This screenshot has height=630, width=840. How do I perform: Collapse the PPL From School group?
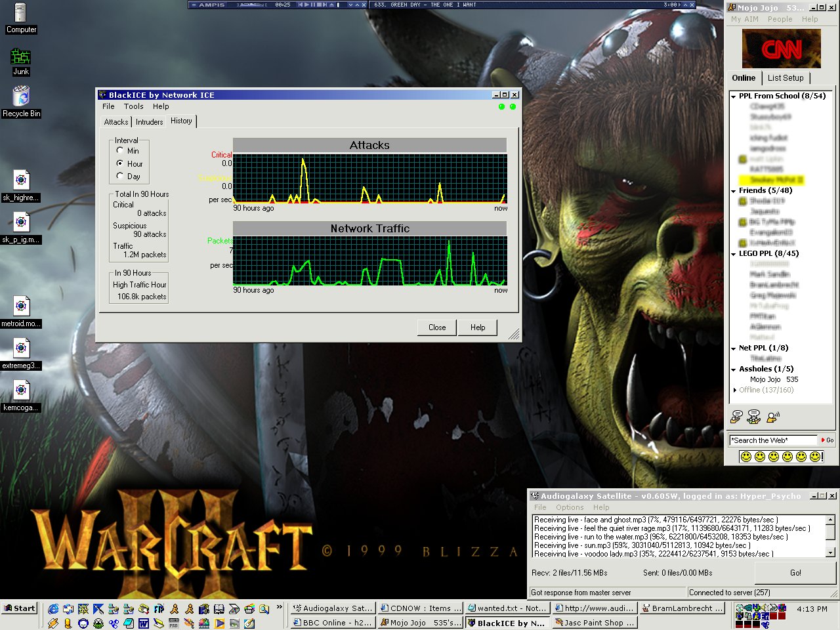pos(733,96)
